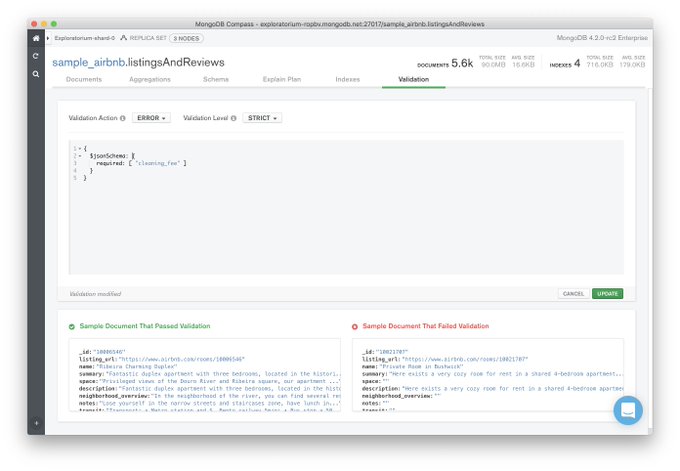Click the MongoDB 4.2.0-rc2 Enterprise version text
The width and height of the screenshot is (680, 471).
point(602,38)
